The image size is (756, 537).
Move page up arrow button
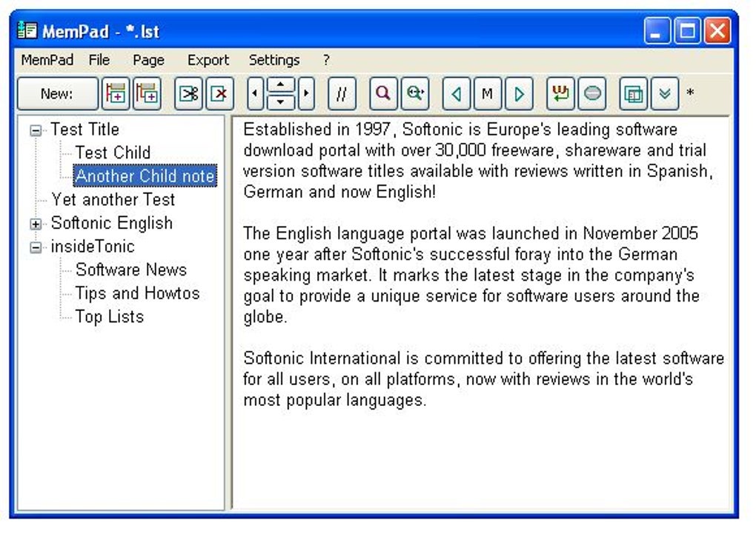[x=281, y=85]
